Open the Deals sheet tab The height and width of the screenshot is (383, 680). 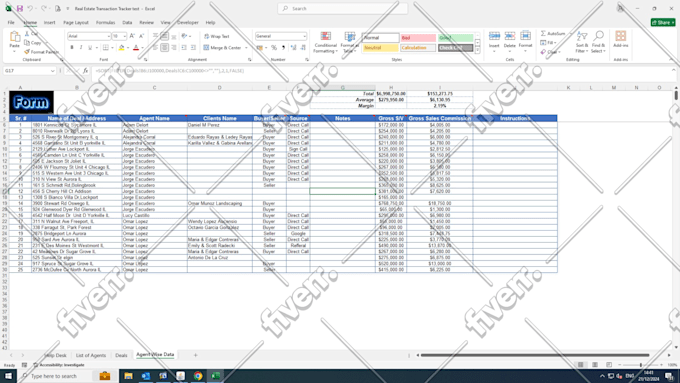[121, 355]
